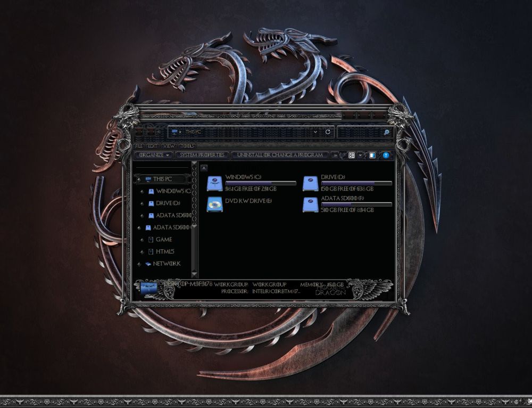
Task: Open the address bar history dropdown
Action: [315, 132]
